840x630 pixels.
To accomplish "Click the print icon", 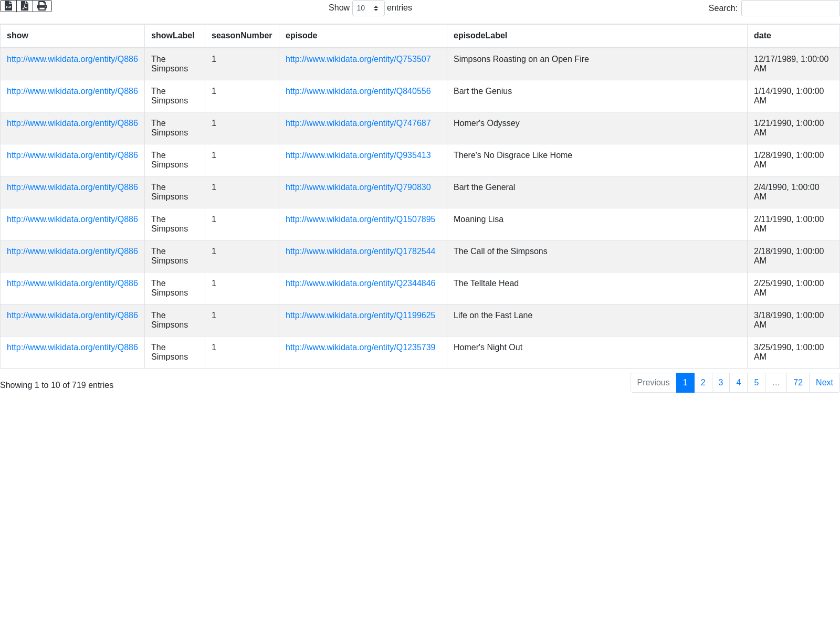I will click(42, 6).
